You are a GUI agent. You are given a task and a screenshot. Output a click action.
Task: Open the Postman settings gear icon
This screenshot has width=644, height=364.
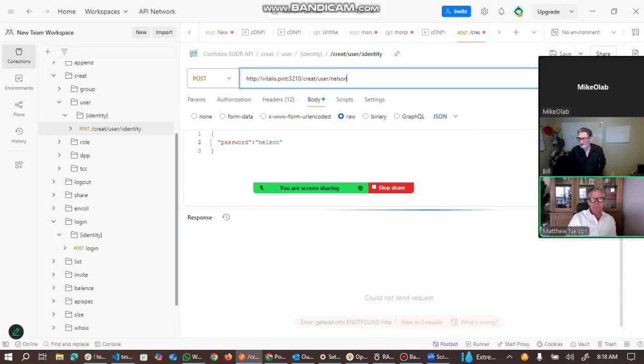point(484,12)
